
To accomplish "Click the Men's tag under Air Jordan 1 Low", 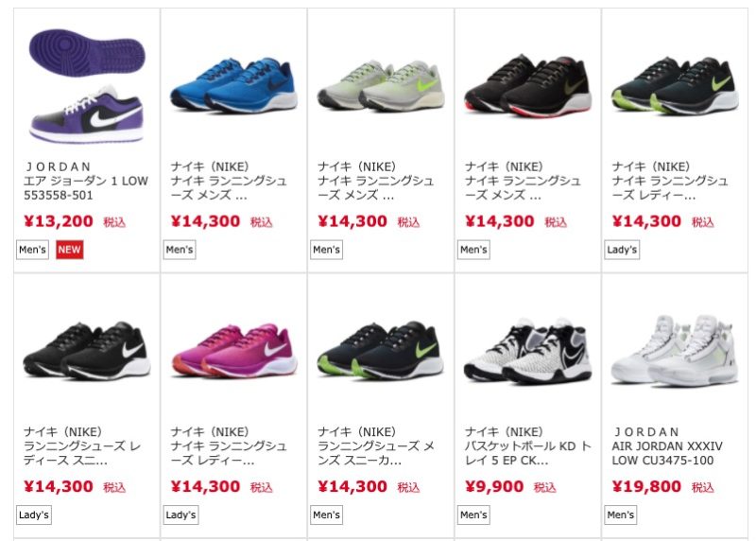I will (32, 250).
